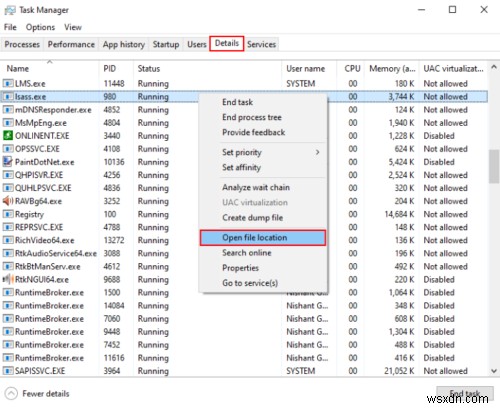
Task: Click icon of RuntimeBroker.exe PID 7452
Action: click(x=8, y=345)
